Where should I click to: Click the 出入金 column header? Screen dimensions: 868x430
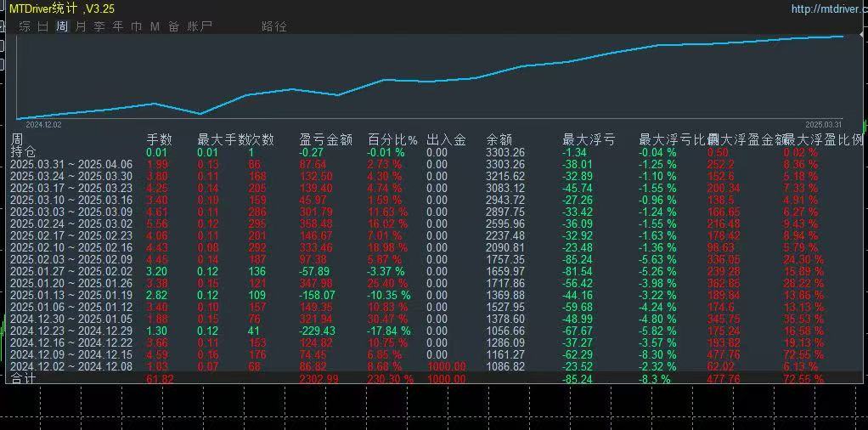445,139
